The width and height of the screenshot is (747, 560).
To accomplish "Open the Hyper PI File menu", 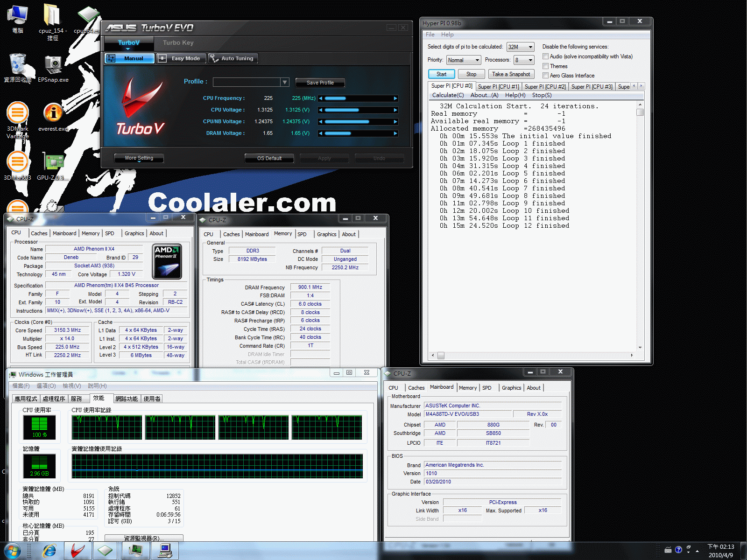I will tap(430, 35).
